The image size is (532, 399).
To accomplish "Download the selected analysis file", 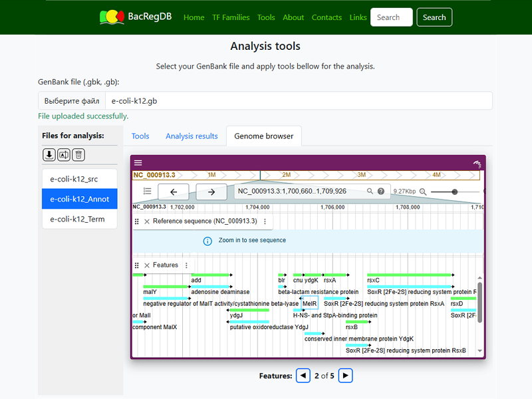I will pos(49,155).
